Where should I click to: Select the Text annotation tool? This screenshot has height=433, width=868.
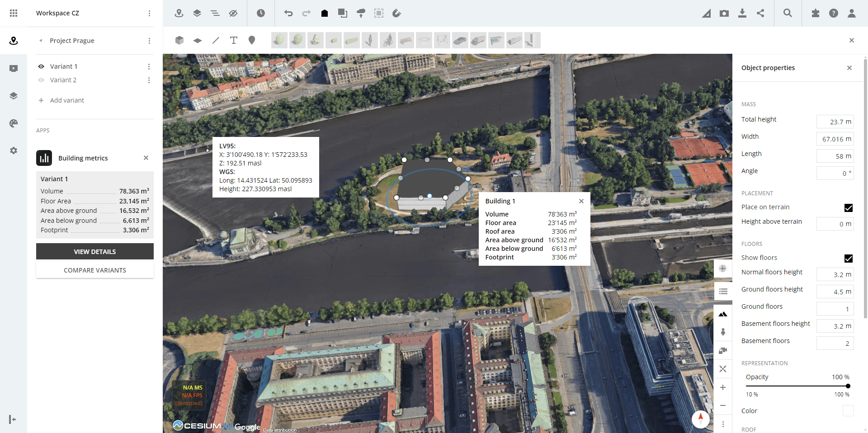[x=234, y=40]
